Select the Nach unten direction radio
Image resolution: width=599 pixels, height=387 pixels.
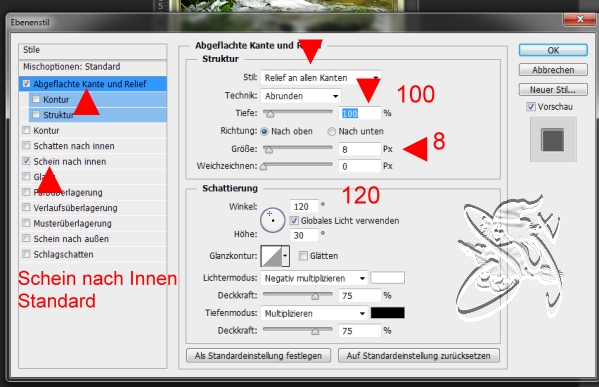tap(332, 131)
